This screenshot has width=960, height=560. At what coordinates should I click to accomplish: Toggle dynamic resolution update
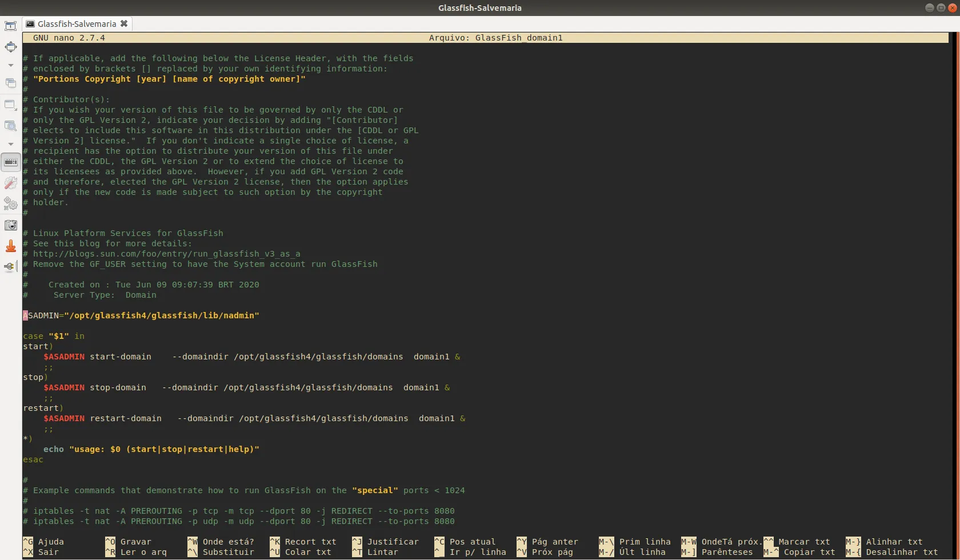click(10, 105)
